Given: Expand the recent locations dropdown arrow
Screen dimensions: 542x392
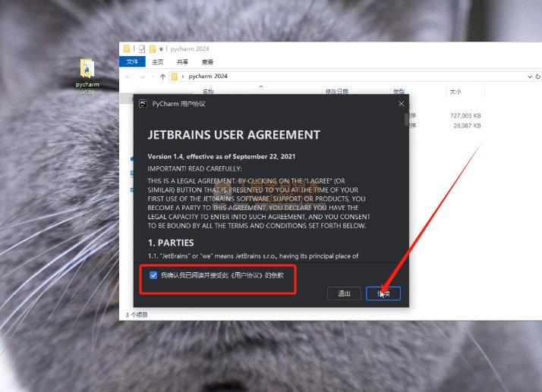Looking at the screenshot, I should 153,77.
